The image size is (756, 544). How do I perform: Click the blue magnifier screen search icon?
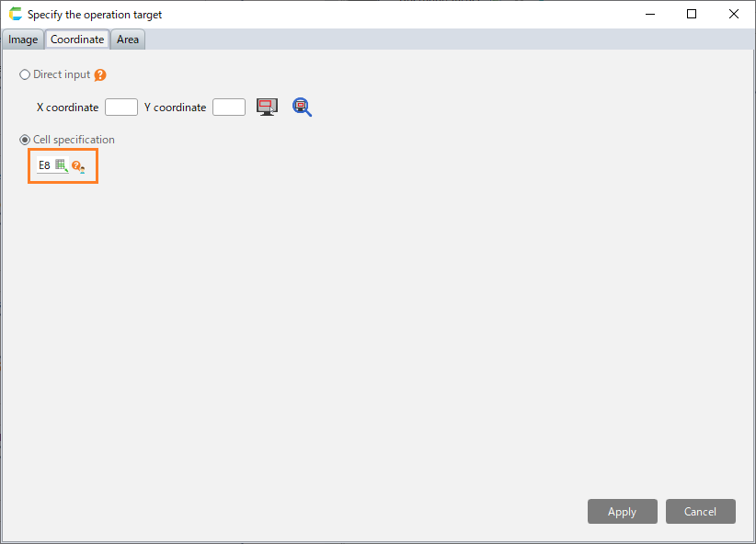coord(302,107)
